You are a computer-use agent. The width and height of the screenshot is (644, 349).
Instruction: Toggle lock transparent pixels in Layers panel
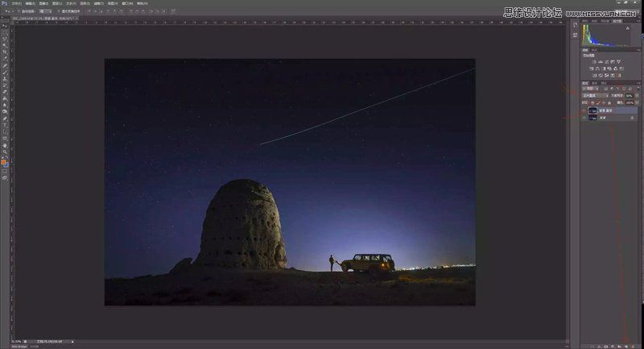point(592,103)
